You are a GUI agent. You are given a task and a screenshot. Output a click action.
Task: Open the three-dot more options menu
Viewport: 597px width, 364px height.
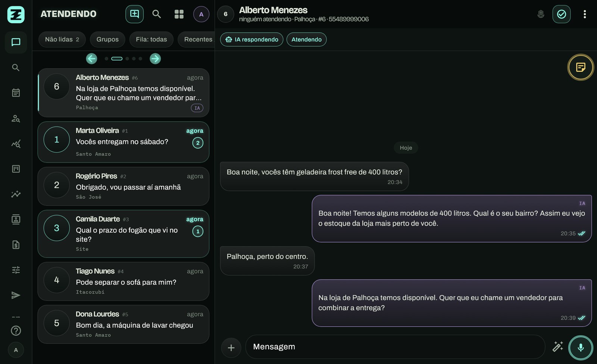click(x=585, y=14)
